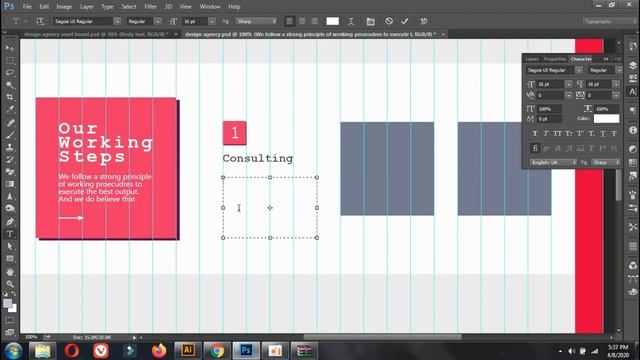The image size is (640, 360).
Task: Toggle All Caps in Character panel
Action: click(558, 133)
